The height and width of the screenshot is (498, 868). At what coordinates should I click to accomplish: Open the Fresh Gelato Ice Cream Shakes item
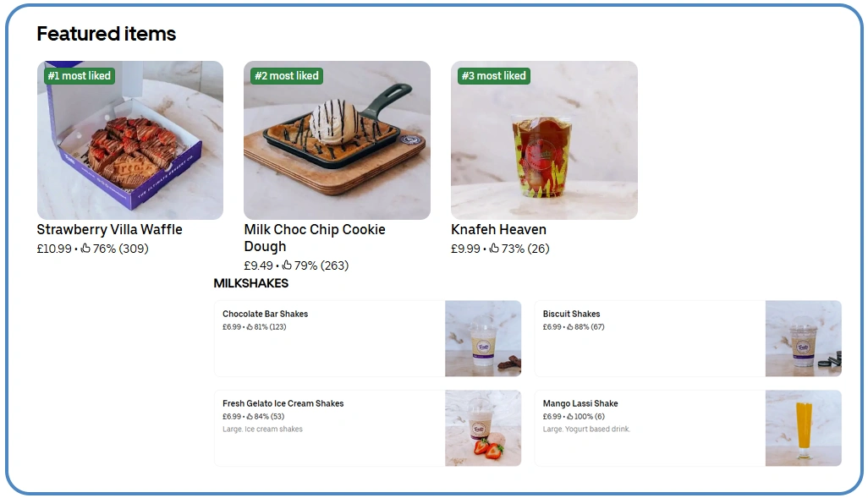[367, 429]
